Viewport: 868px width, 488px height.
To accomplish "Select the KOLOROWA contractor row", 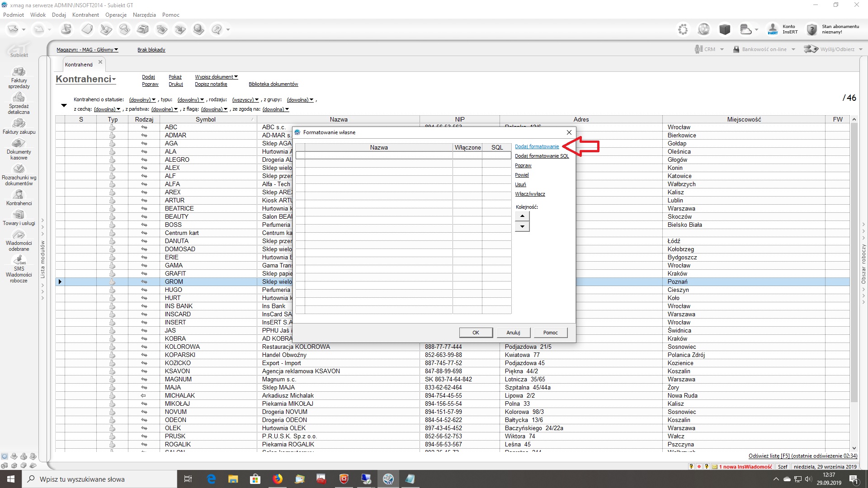I will [x=453, y=347].
